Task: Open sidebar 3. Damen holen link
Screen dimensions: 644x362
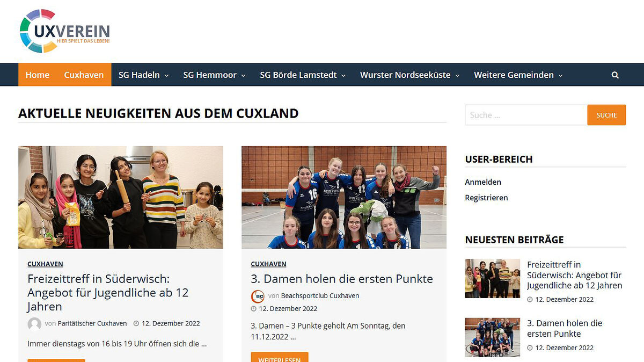Action: pyautogui.click(x=565, y=328)
